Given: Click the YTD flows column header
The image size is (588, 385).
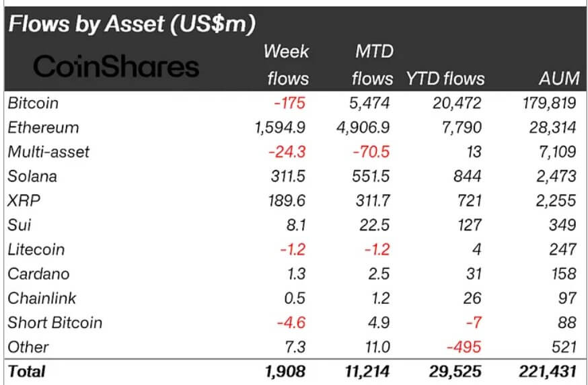Looking at the screenshot, I should point(445,79).
